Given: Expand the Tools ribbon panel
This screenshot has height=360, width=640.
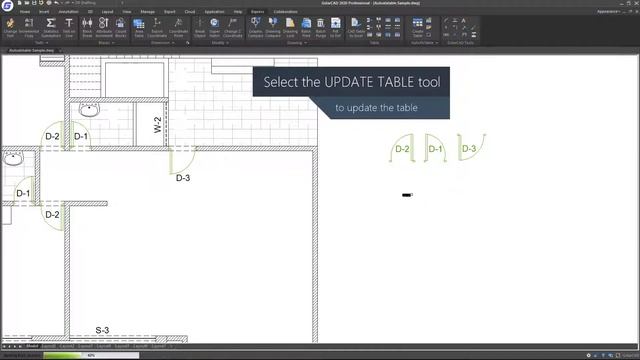Looking at the screenshot, I should 41,42.
